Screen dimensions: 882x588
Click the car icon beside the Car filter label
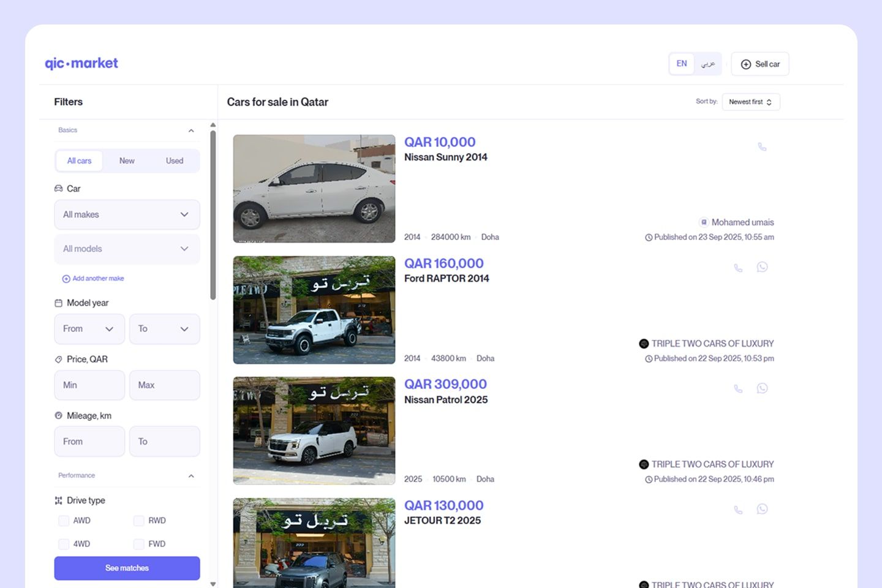(58, 189)
